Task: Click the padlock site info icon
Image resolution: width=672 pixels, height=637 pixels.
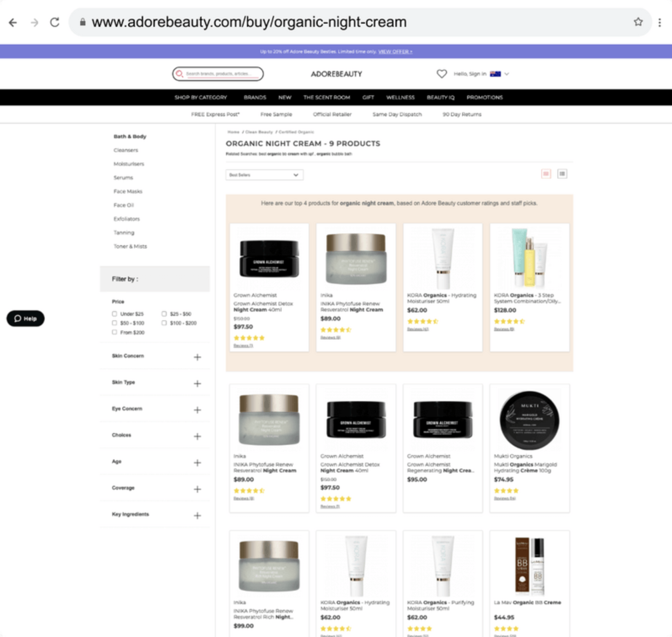Action: pos(83,22)
